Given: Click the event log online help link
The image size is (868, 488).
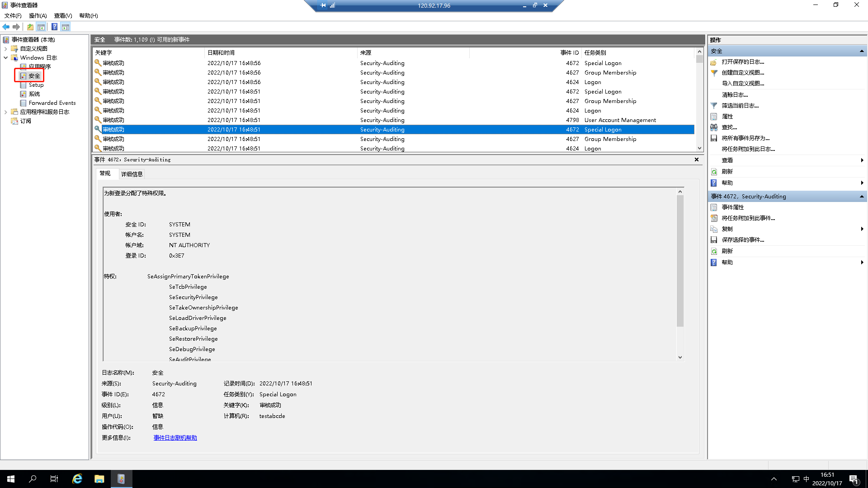Looking at the screenshot, I should [x=175, y=438].
